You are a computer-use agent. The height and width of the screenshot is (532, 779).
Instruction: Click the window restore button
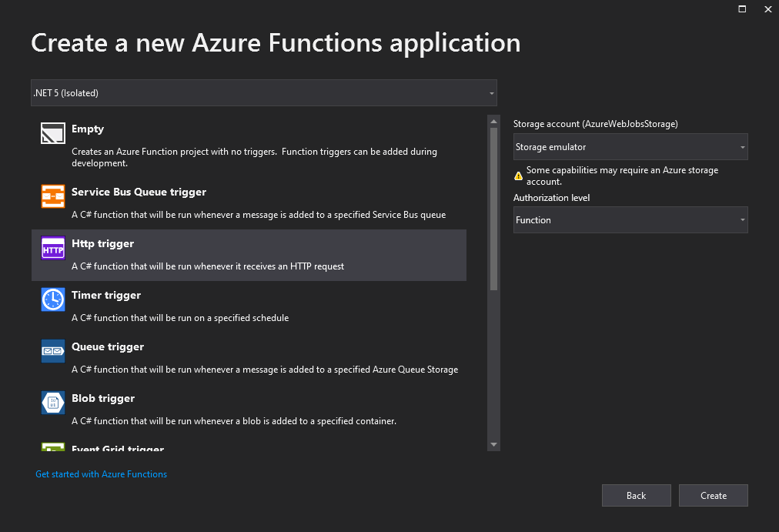point(741,9)
